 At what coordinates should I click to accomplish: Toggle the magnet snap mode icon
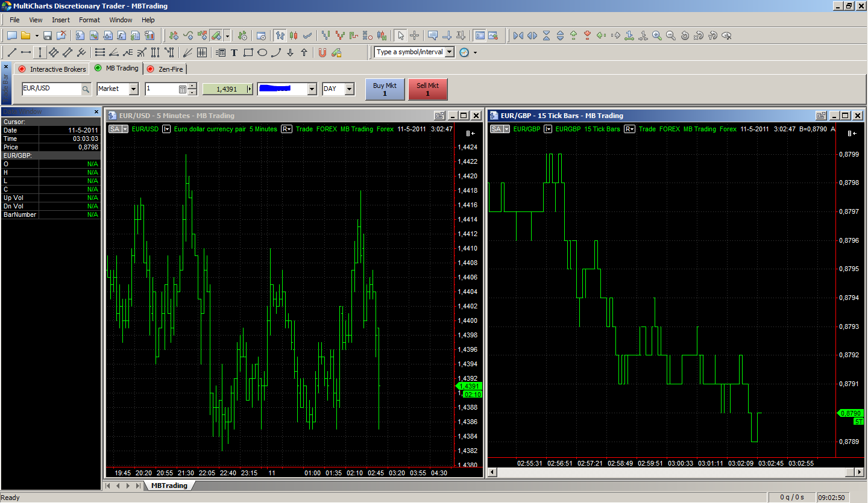322,52
